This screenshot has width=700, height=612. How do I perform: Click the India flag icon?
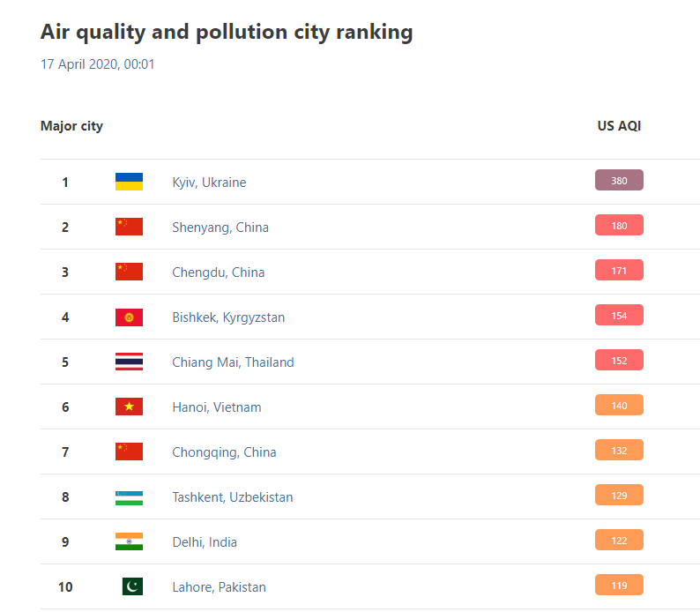tap(129, 541)
